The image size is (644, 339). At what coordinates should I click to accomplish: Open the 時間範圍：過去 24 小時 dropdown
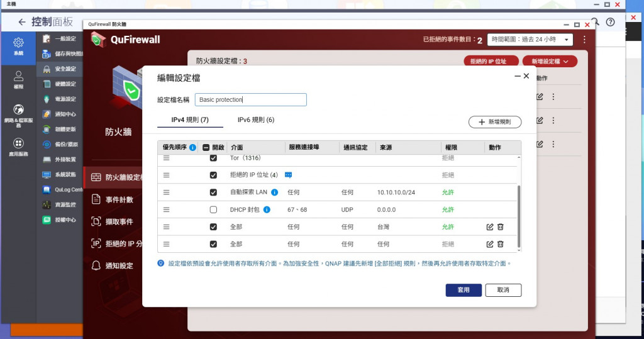click(x=530, y=40)
